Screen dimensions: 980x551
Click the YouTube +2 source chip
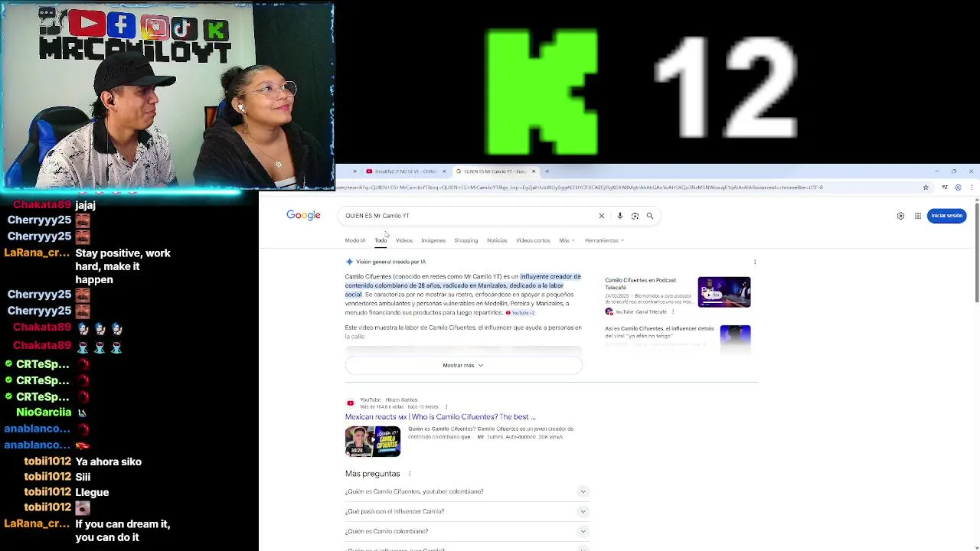pos(521,313)
